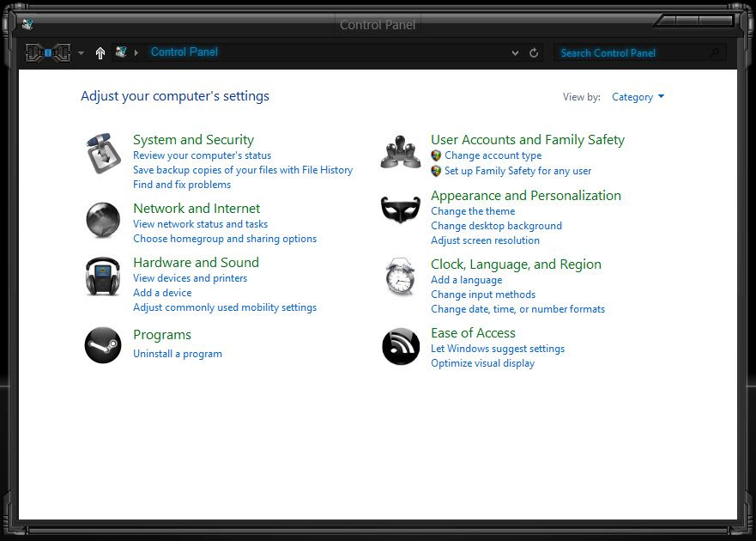Open Clock, Language, and Region heading
This screenshot has width=756, height=541.
coord(516,264)
